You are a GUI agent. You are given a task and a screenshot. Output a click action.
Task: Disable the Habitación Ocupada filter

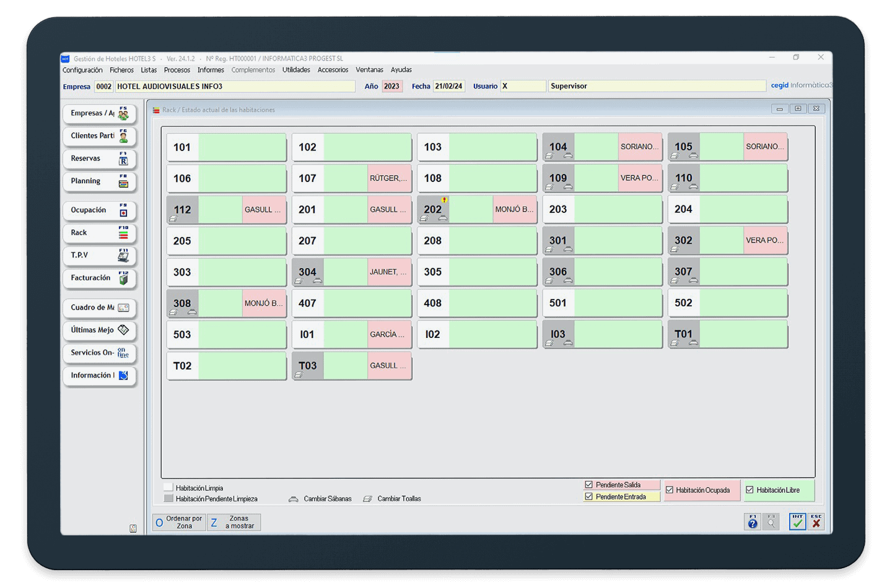point(670,490)
